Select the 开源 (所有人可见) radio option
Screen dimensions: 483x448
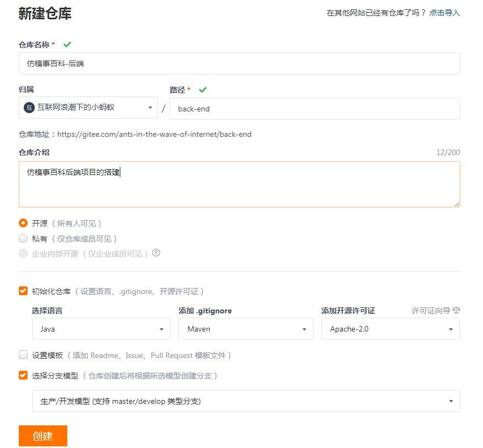[x=23, y=223]
